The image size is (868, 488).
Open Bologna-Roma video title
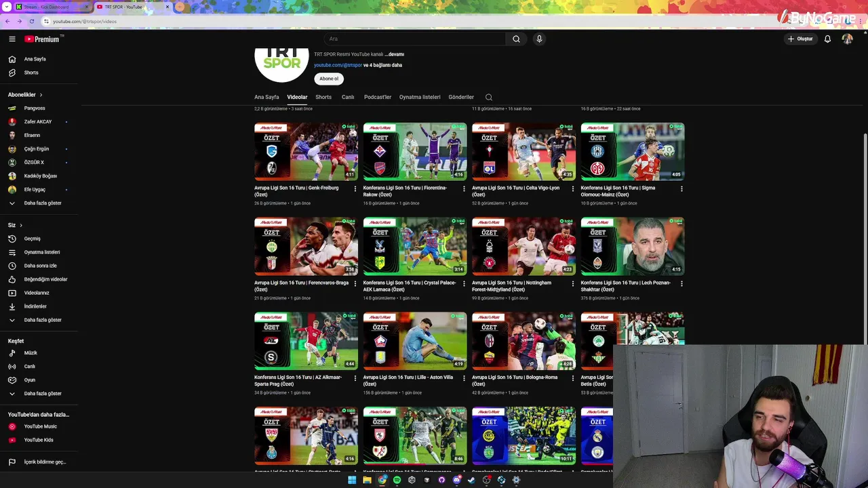click(x=515, y=381)
